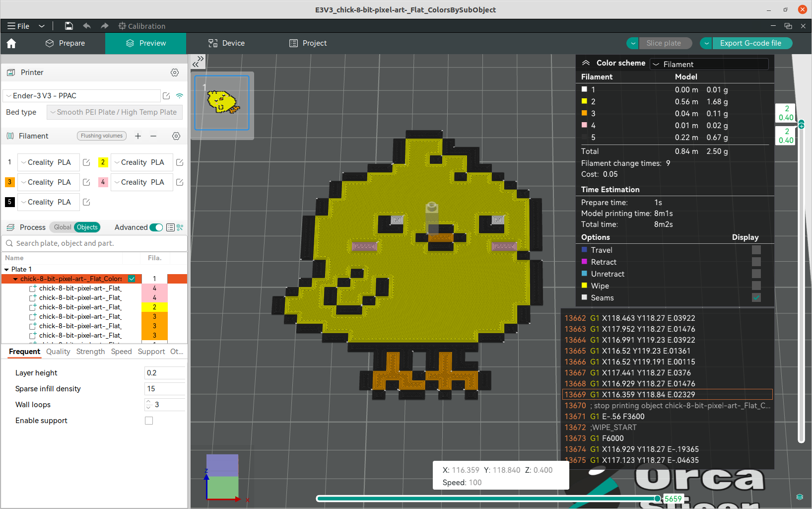Toggle Travel display checkbox
The height and width of the screenshot is (509, 812).
click(x=756, y=250)
